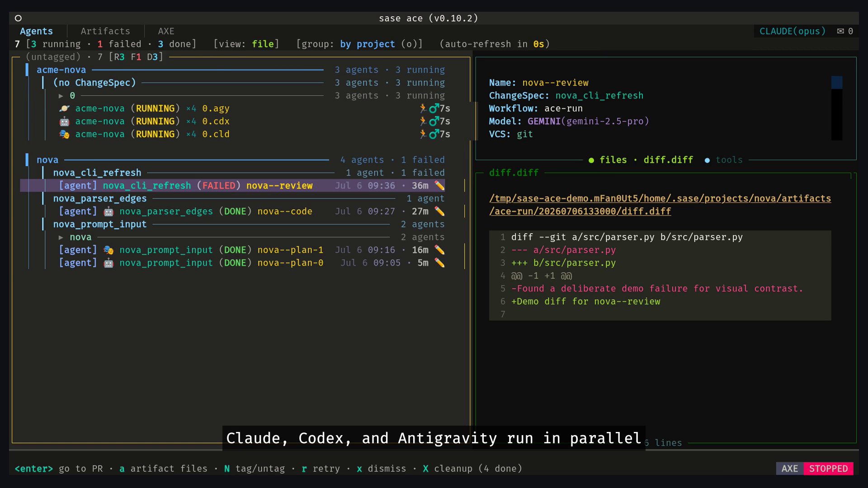Select the acme-nova 0.cld running agent
This screenshot has height=488, width=868.
[x=255, y=134]
